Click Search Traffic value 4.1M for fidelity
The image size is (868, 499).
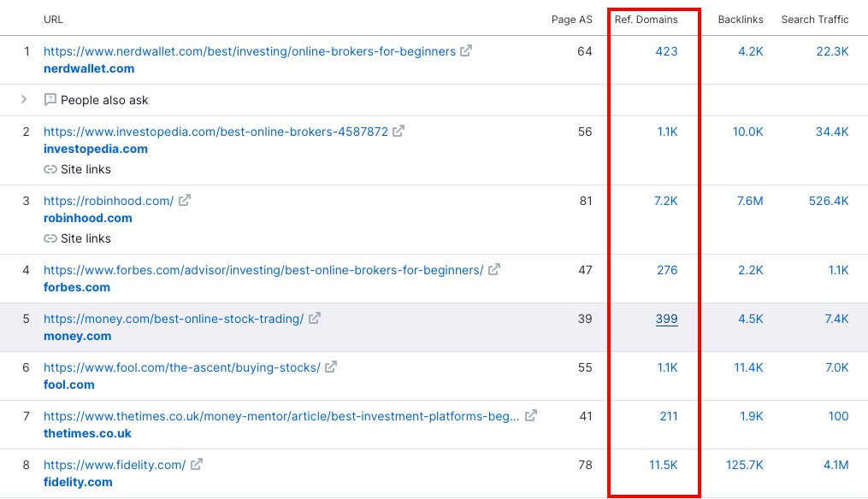836,465
